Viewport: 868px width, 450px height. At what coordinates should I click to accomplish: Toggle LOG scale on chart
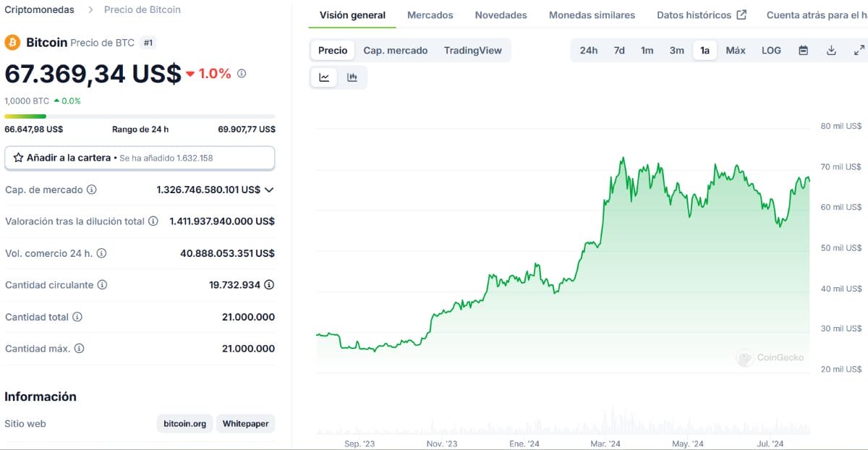pos(771,50)
